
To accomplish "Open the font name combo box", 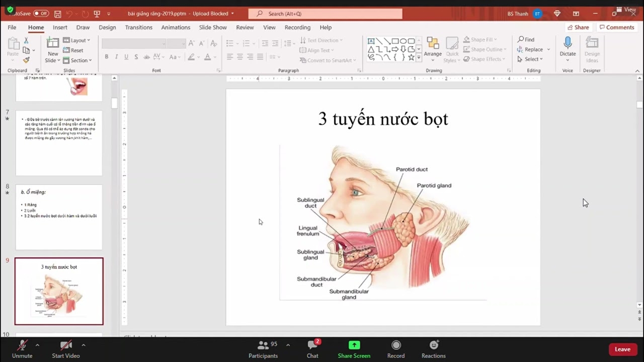I will coord(134,44).
